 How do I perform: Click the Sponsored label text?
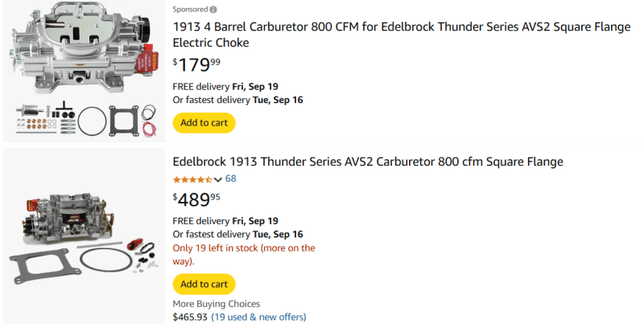[190, 10]
